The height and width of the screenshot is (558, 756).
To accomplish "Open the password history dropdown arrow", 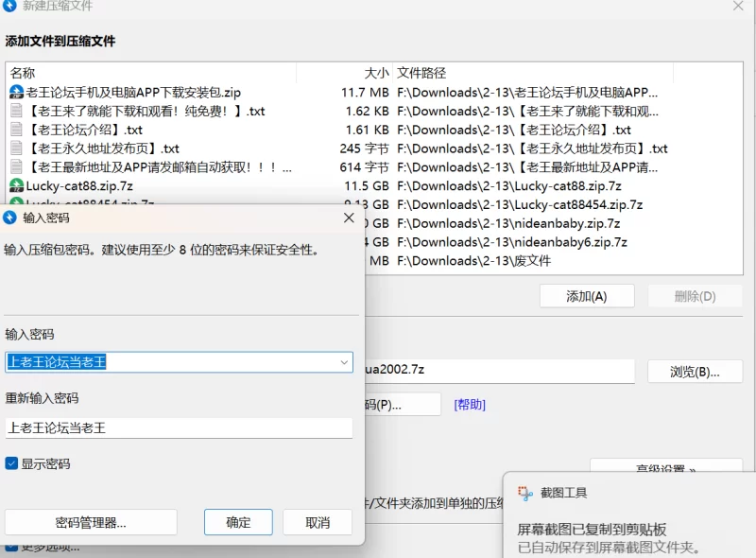I will (344, 362).
